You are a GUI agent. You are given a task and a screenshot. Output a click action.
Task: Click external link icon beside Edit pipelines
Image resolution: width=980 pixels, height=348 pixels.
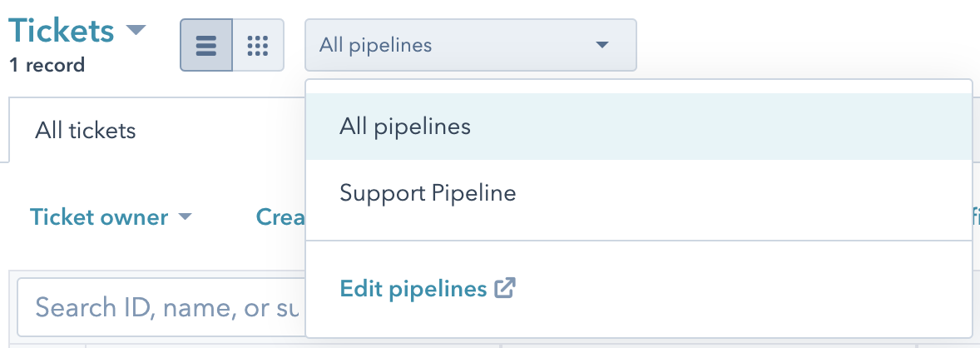(505, 289)
